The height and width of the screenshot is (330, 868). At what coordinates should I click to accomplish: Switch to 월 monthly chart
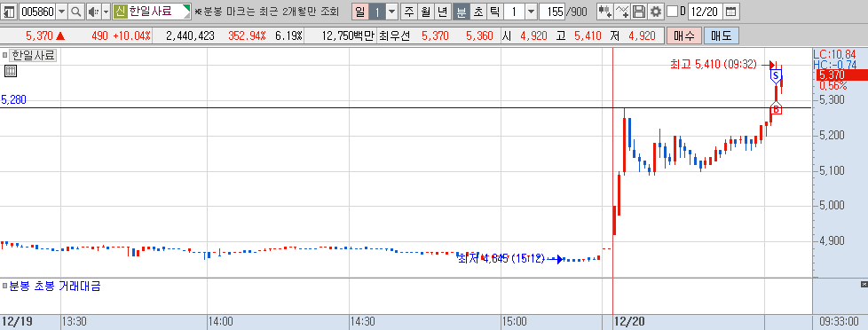[x=425, y=11]
